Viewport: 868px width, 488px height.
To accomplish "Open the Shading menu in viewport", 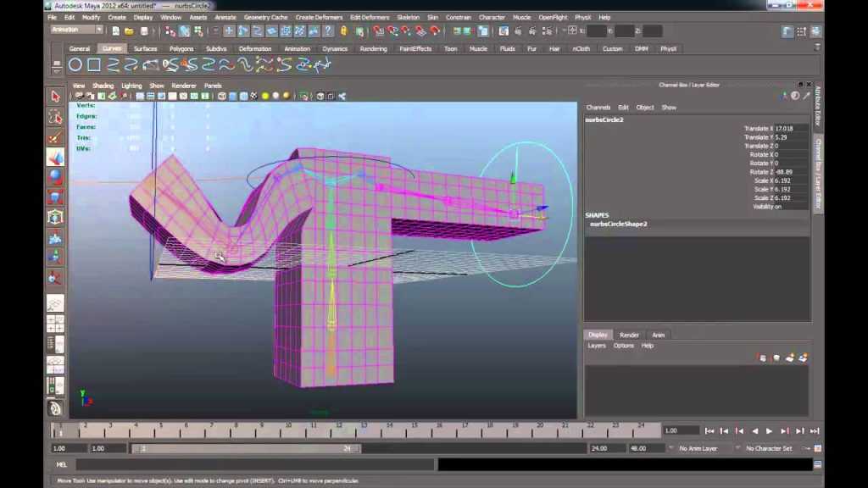I will click(x=103, y=86).
